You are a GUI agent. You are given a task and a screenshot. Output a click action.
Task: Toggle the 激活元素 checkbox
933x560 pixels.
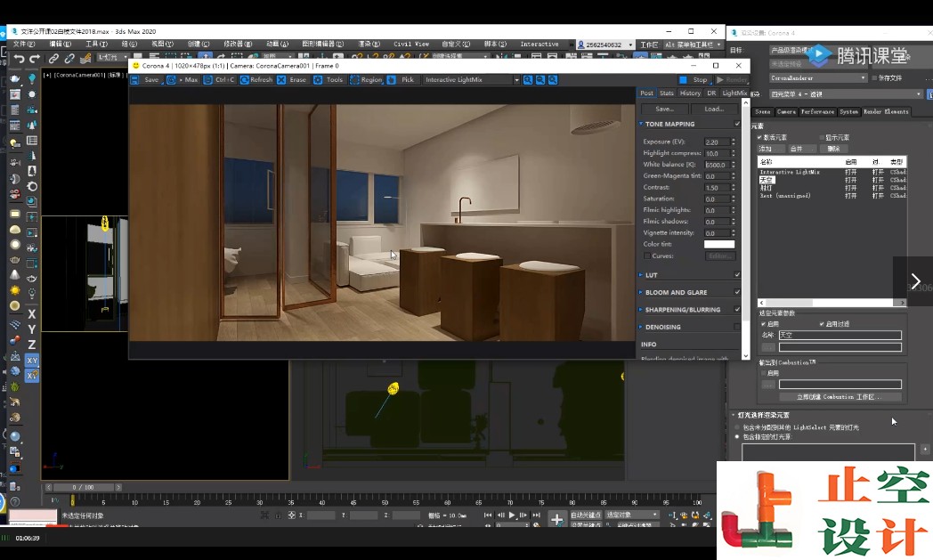click(x=760, y=137)
